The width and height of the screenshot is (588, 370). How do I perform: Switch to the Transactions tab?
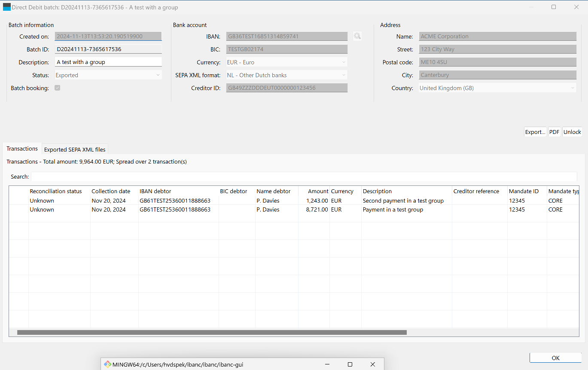[x=22, y=149]
